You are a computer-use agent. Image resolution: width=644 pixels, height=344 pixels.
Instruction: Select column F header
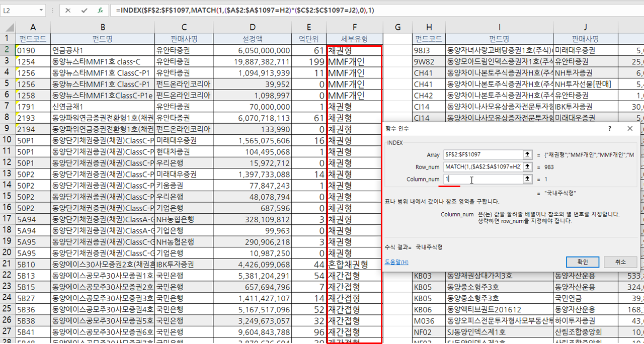point(354,27)
